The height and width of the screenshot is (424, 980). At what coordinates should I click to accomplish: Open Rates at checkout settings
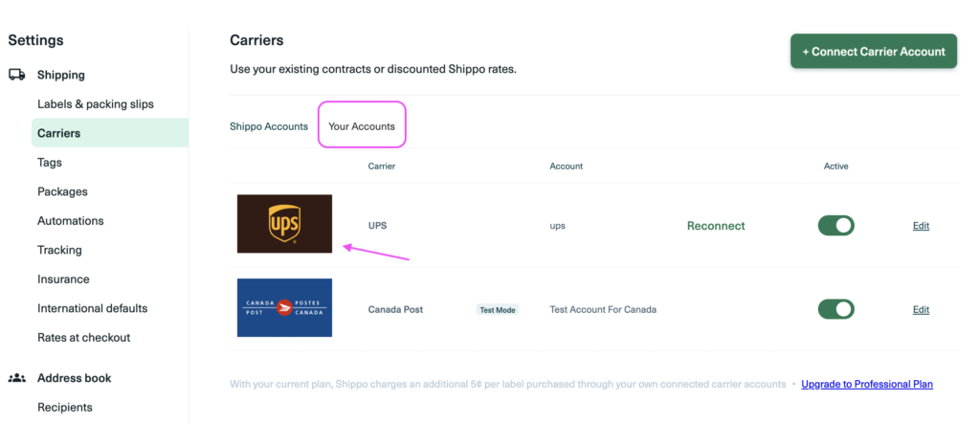[84, 337]
